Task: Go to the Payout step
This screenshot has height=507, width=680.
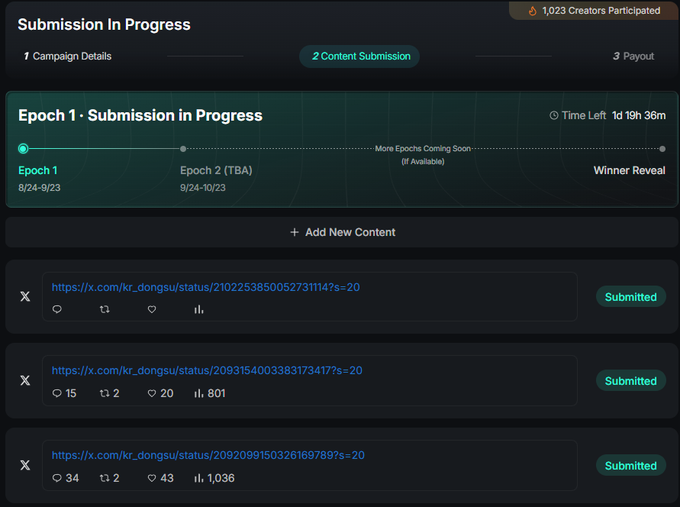Action: click(633, 56)
